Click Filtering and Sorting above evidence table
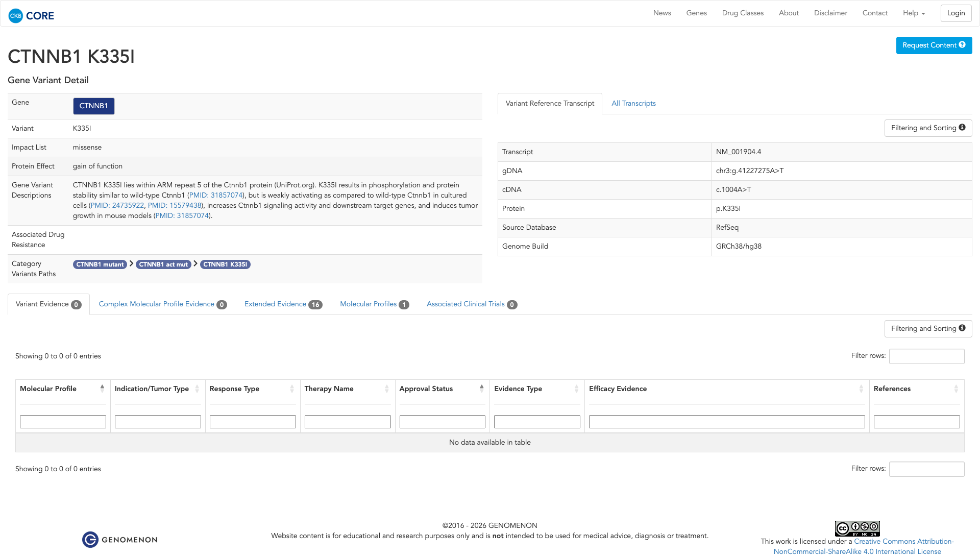Screen dimensions: 980x557 pyautogui.click(x=927, y=329)
